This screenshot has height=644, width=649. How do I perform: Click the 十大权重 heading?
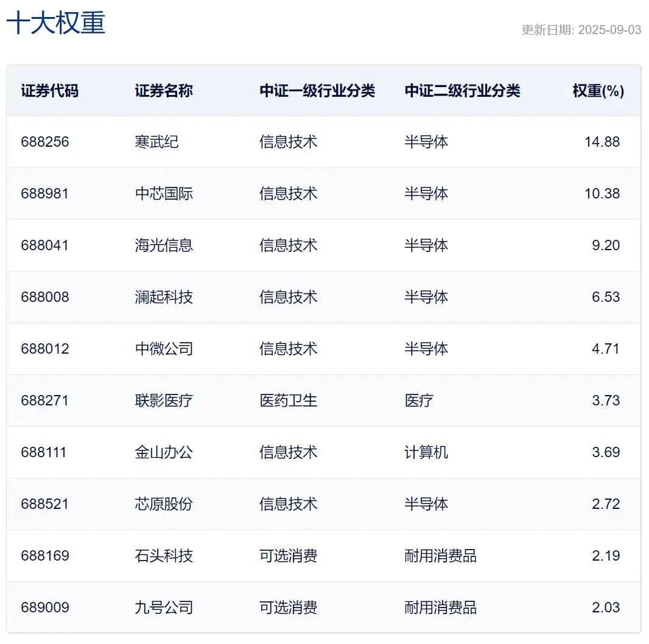pyautogui.click(x=56, y=23)
